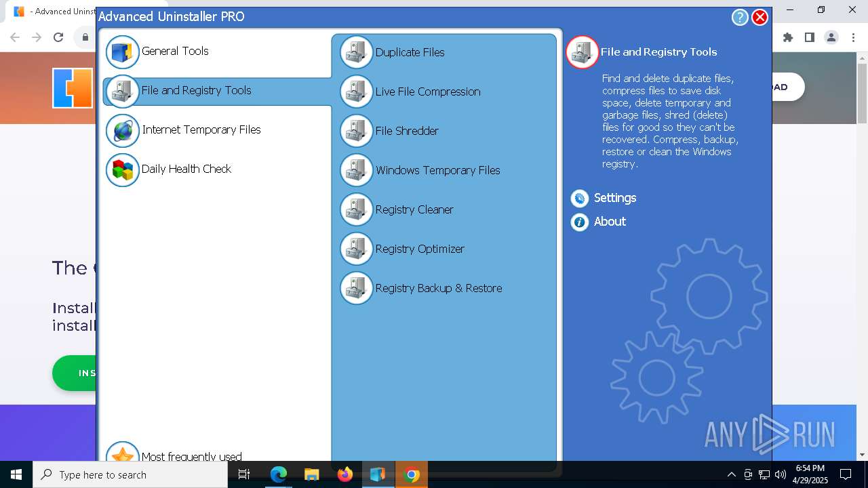Image resolution: width=868 pixels, height=488 pixels.
Task: Click the File Shredder text
Action: pos(407,131)
